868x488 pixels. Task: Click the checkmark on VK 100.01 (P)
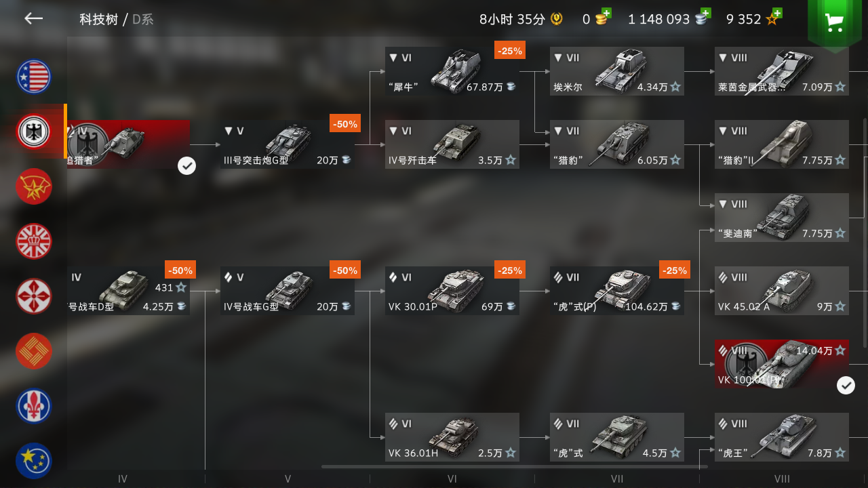pyautogui.click(x=846, y=385)
